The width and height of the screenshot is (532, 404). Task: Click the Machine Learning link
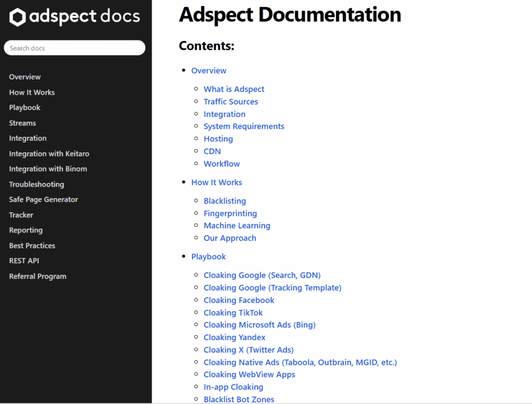[x=237, y=226]
